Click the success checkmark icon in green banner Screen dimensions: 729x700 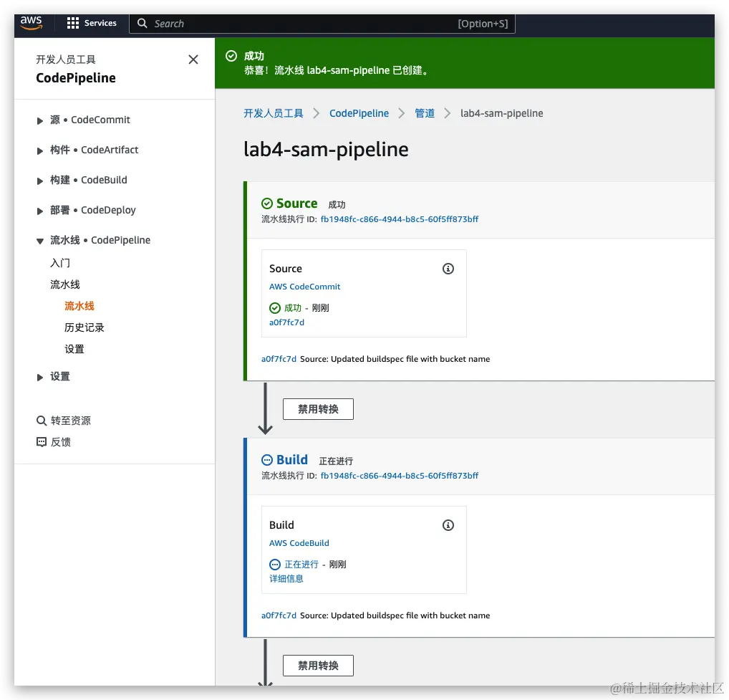pos(231,57)
